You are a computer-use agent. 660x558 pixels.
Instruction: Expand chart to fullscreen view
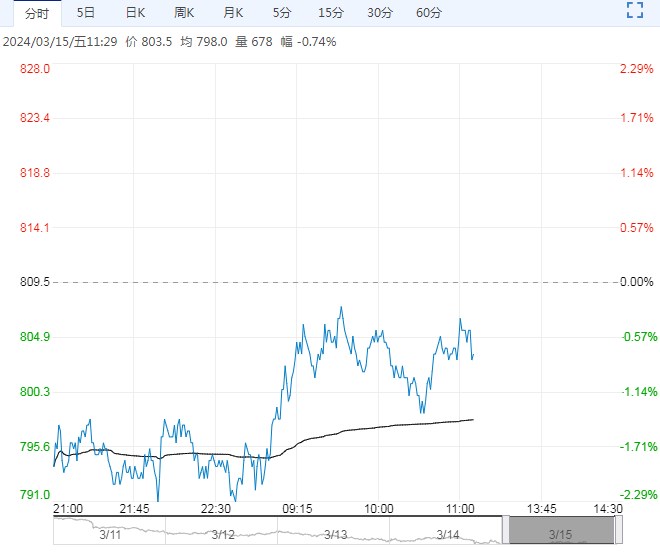coord(633,12)
